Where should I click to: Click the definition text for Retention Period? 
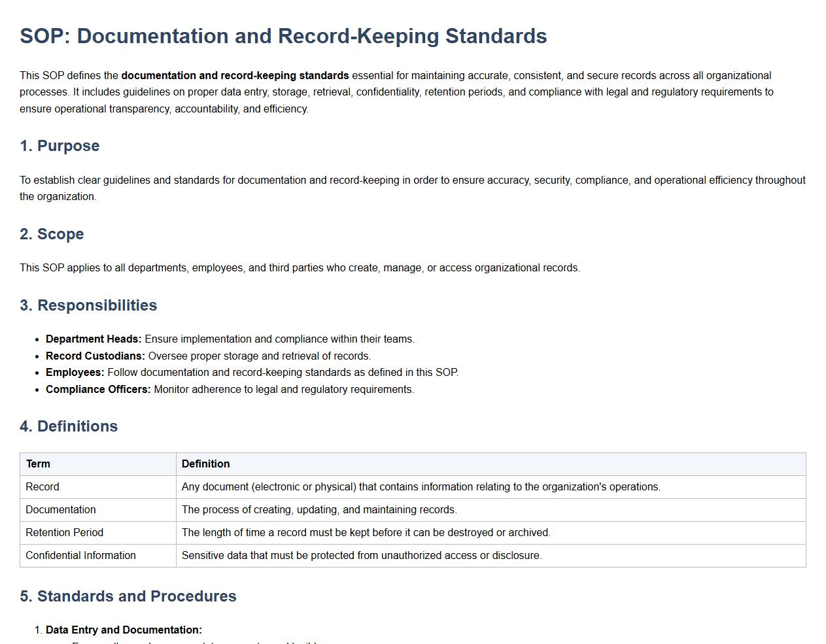[366, 533]
